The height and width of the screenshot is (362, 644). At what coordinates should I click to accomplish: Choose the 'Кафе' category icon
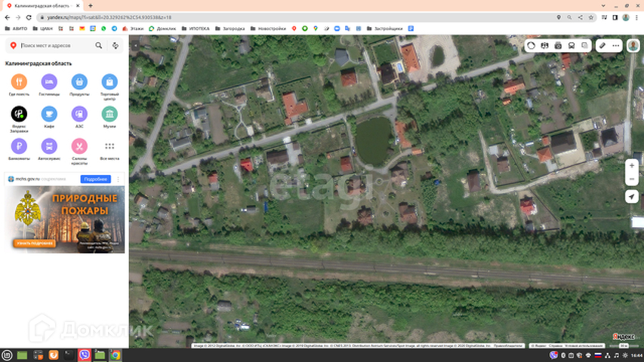pyautogui.click(x=49, y=117)
